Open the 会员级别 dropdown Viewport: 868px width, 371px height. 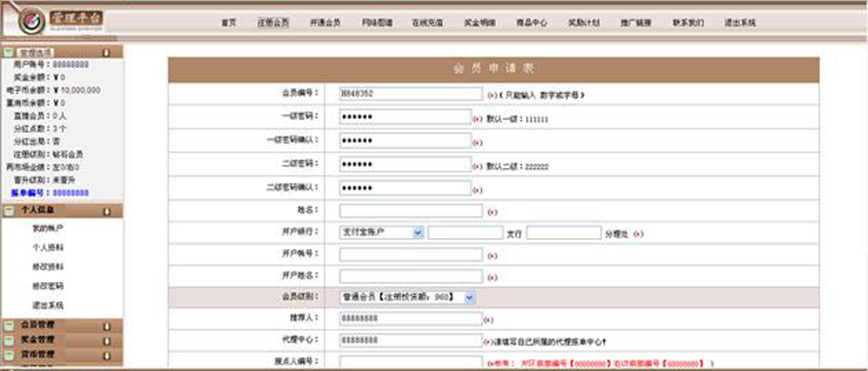click(408, 298)
